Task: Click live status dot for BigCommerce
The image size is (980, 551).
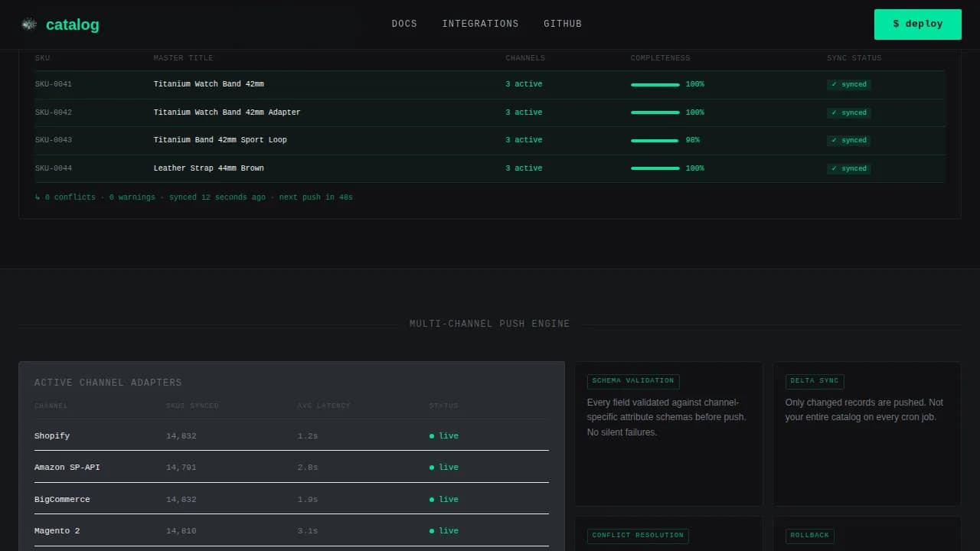Action: [x=432, y=500]
